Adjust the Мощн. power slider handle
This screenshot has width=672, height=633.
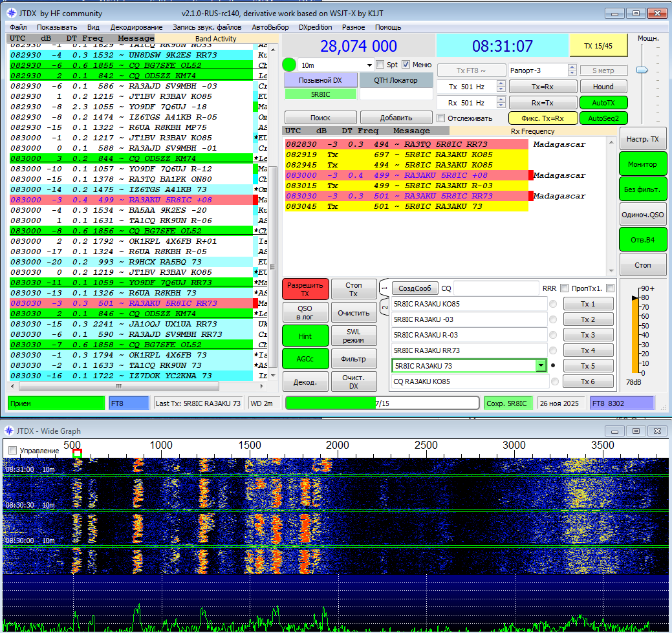click(642, 69)
